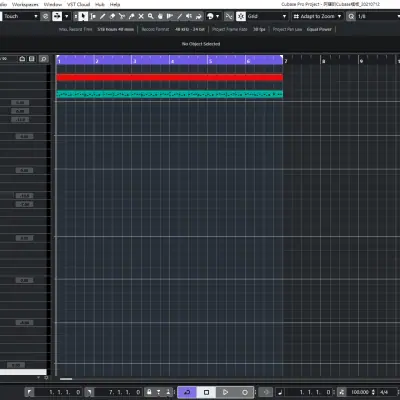Select the Object Selection arrow tool
This screenshot has width=400, height=400.
coord(83,16)
